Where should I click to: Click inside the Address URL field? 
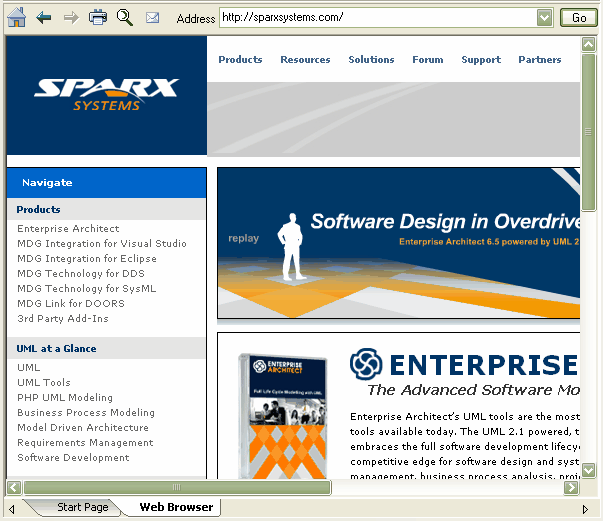[378, 17]
